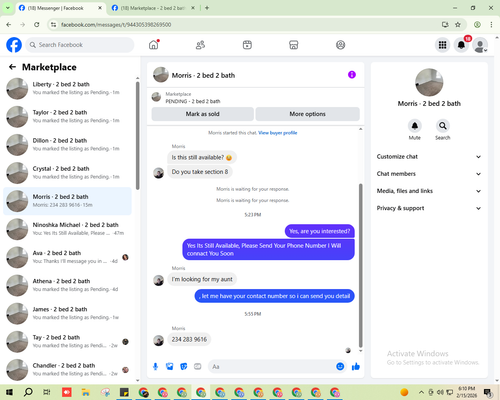This screenshot has height=400, width=500.
Task: Open the Reels video icon in top navigation
Action: click(247, 45)
